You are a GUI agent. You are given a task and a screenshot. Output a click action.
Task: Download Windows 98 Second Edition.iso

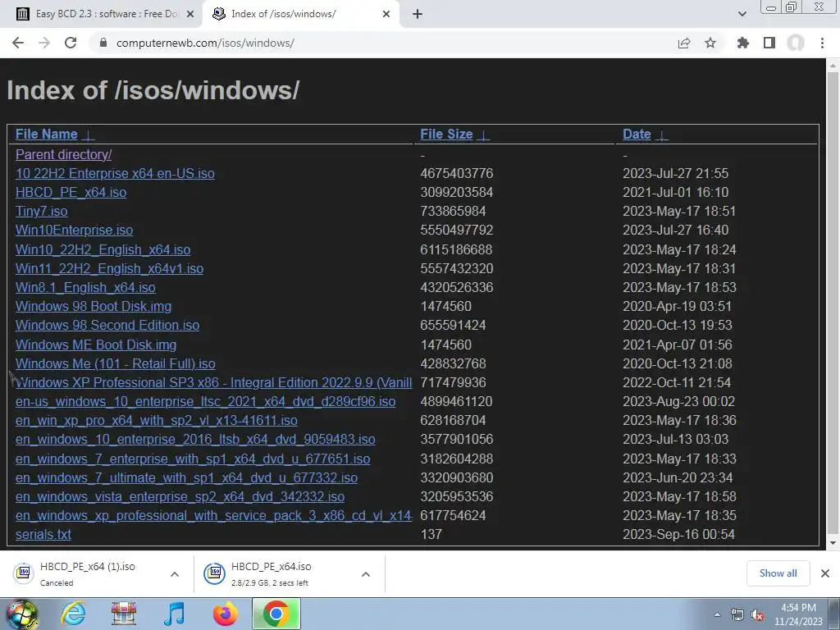coord(107,325)
